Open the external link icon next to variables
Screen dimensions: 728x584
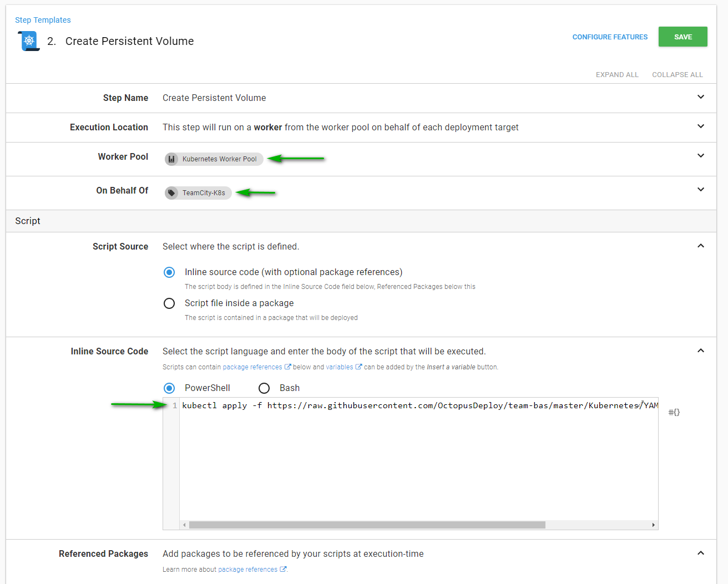click(x=358, y=367)
